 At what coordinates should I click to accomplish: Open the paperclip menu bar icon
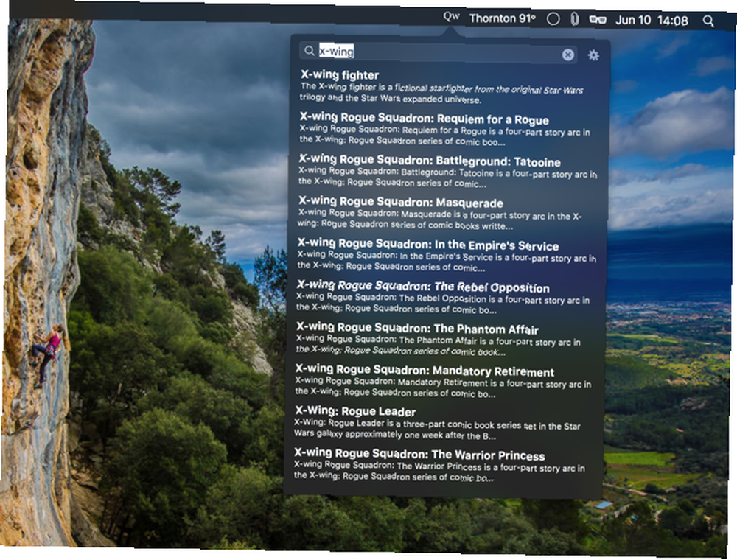574,19
